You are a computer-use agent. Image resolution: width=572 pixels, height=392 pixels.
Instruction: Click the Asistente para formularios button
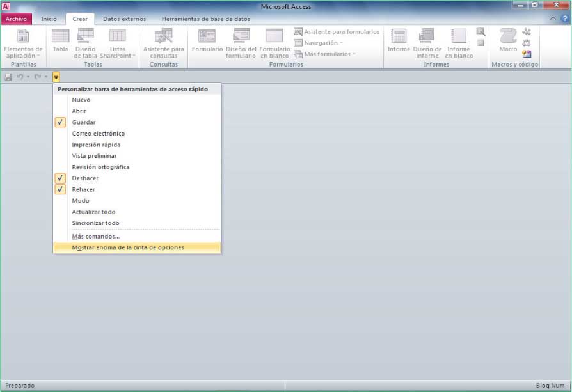pyautogui.click(x=337, y=31)
